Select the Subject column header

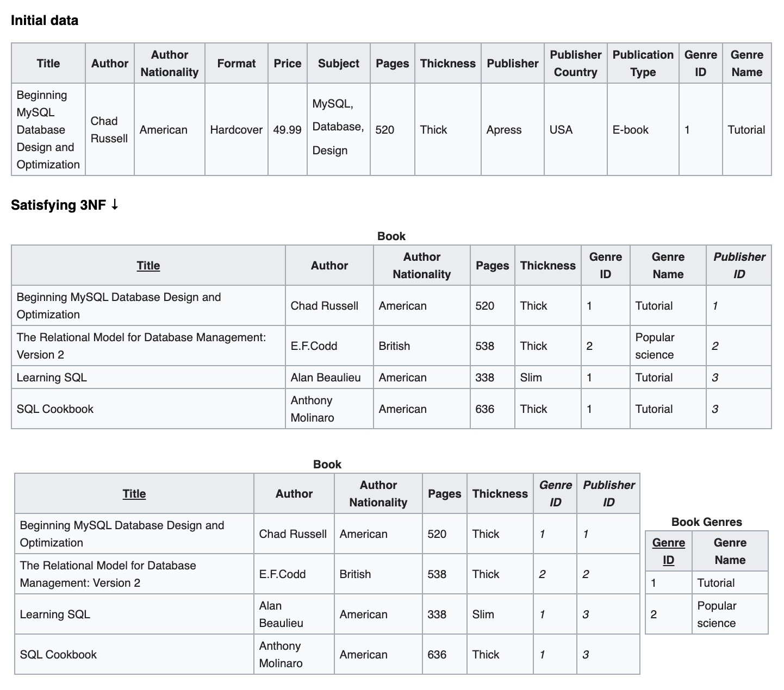338,64
